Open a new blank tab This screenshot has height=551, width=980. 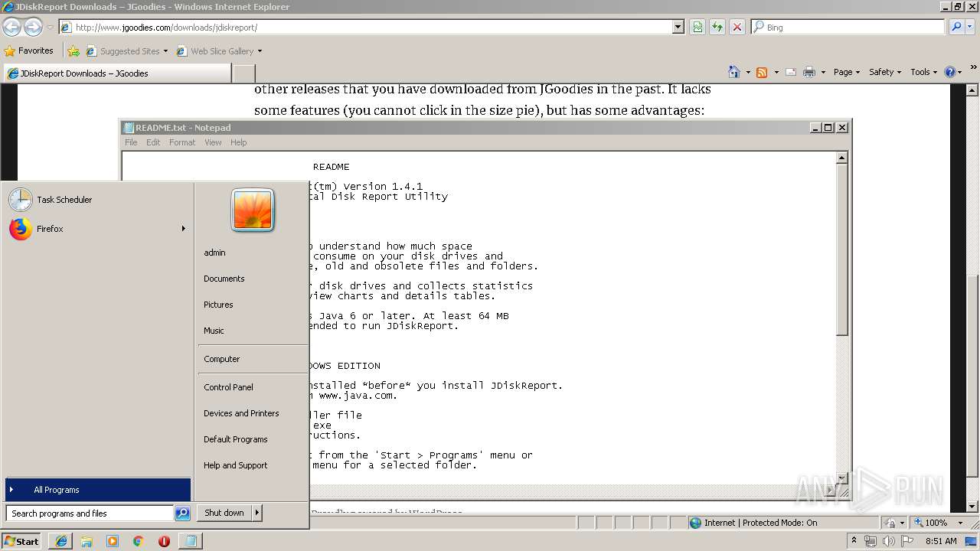point(243,73)
